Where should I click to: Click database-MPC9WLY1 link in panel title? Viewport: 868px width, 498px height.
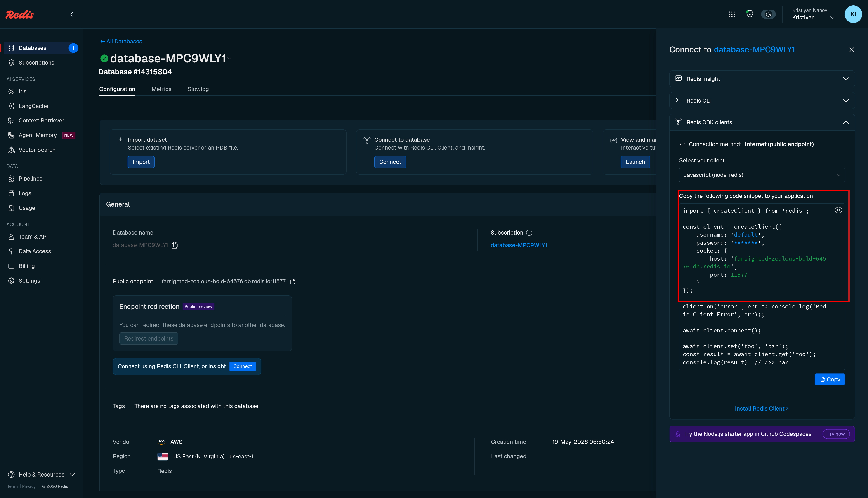point(754,49)
